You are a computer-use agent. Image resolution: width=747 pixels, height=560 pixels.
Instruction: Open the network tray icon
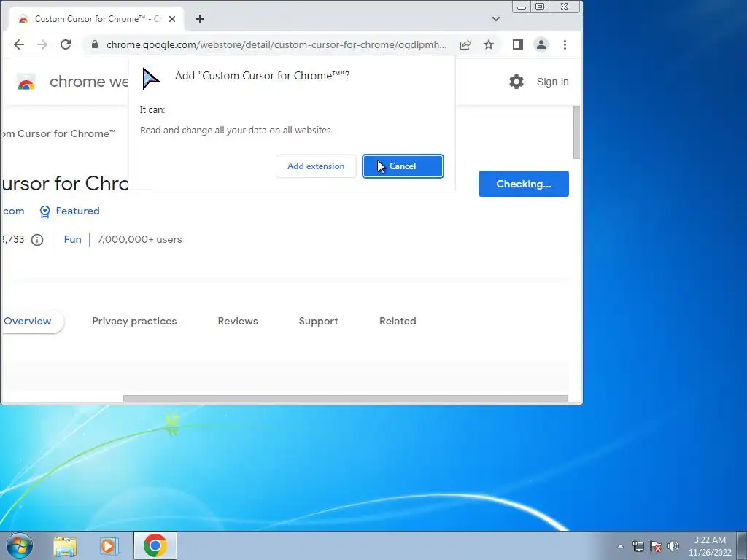[x=638, y=546]
